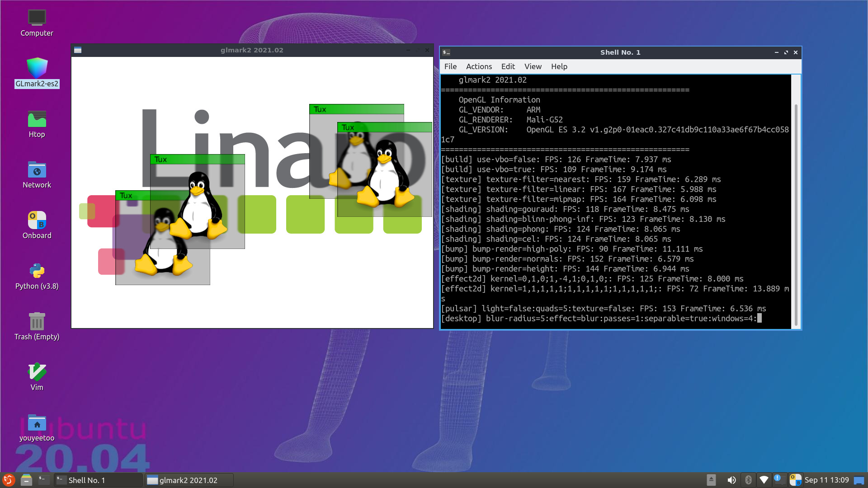
Task: Switch to Shell No. 1 taskbar button
Action: point(98,480)
